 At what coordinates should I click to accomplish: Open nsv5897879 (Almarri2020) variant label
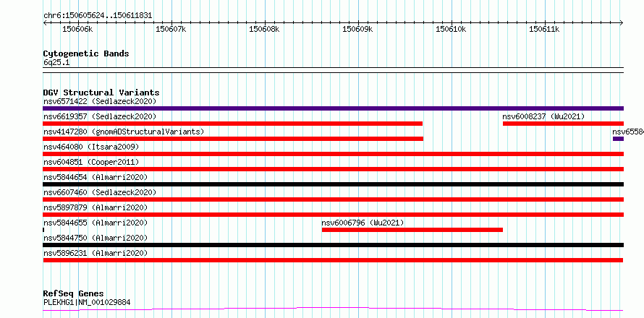[96, 207]
